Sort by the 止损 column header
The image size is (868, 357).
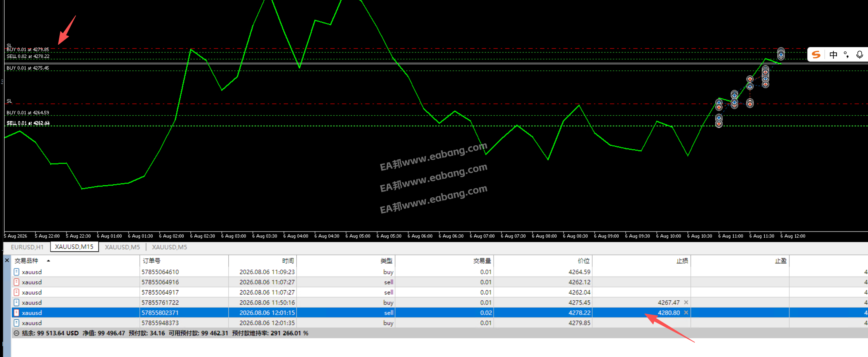tap(682, 261)
